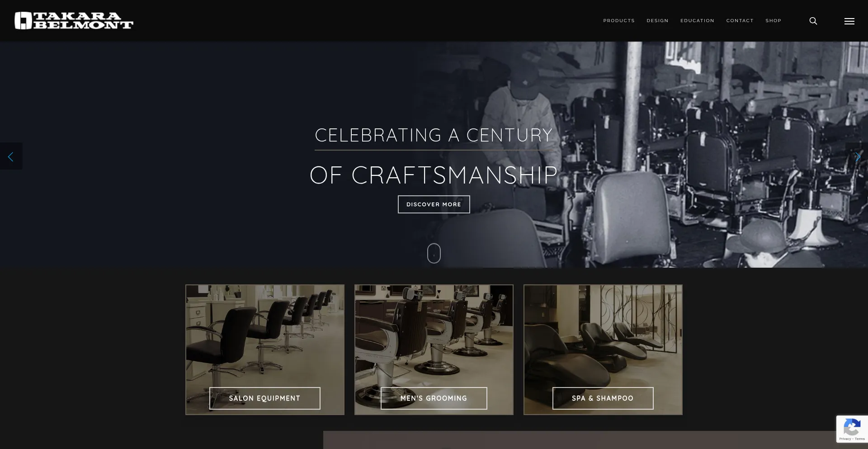Open the search magnifier icon
868x449 pixels.
[x=813, y=21]
